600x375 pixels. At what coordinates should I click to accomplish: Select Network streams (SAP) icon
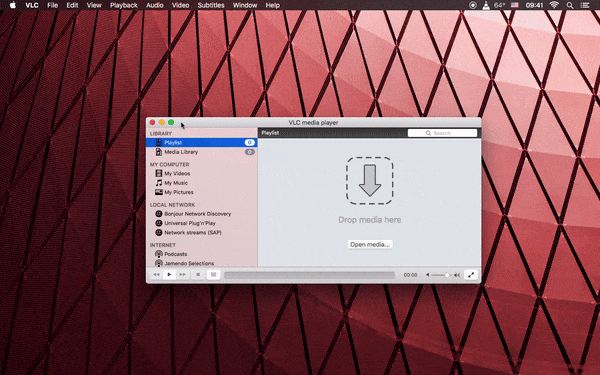[x=159, y=233]
